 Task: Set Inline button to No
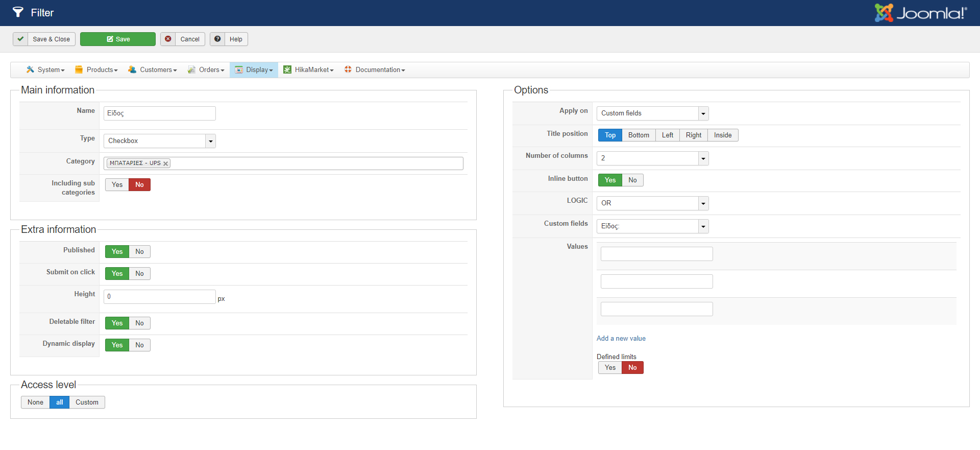coord(632,180)
